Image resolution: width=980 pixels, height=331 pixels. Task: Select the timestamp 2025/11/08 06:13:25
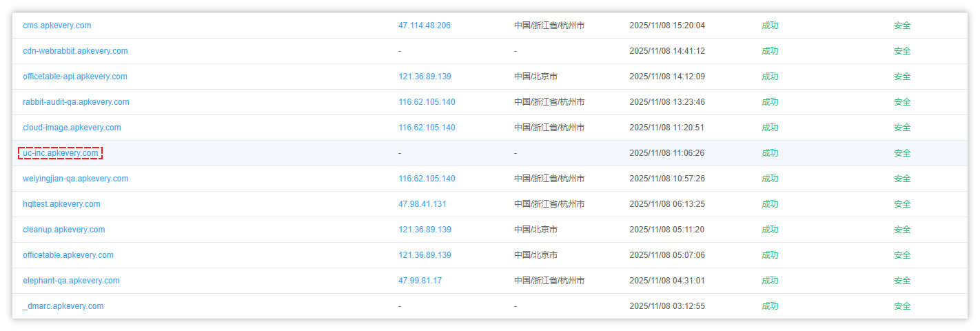666,204
